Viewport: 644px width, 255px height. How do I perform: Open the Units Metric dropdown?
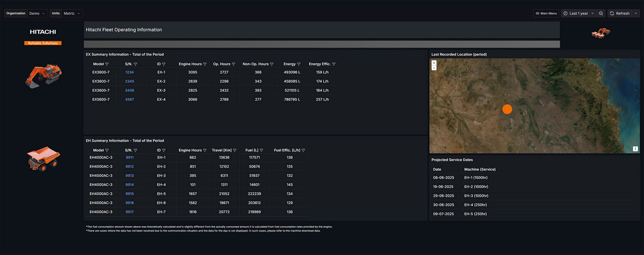tap(71, 13)
